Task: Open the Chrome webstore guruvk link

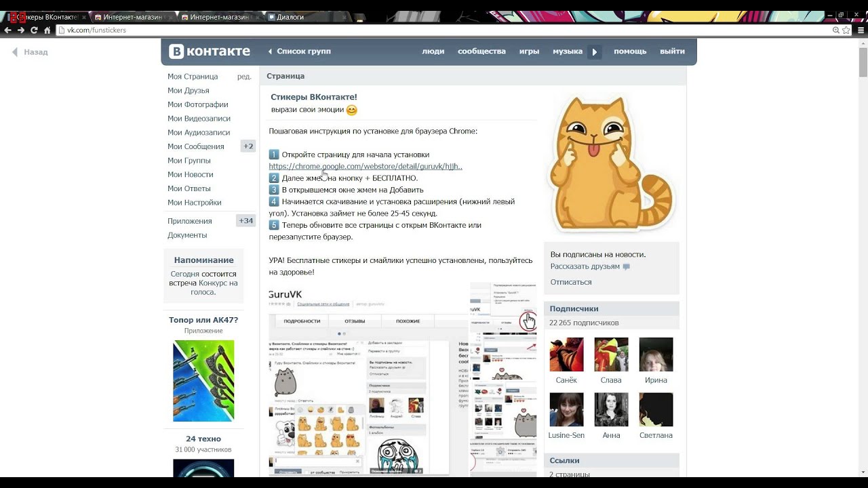Action: tap(366, 166)
